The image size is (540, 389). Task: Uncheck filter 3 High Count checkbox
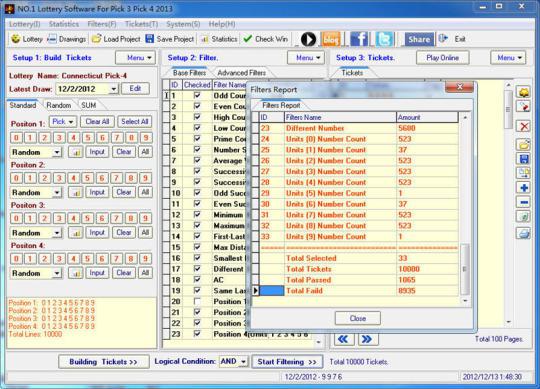coord(197,117)
